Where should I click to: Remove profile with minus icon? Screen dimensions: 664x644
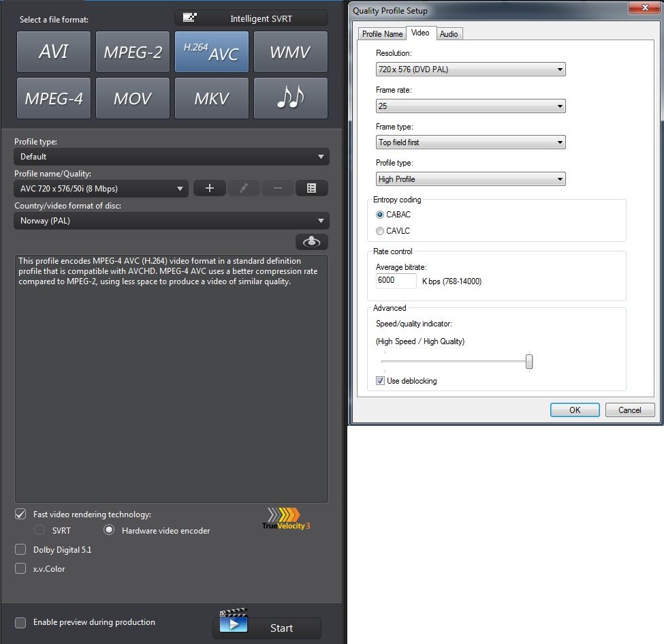coord(278,188)
